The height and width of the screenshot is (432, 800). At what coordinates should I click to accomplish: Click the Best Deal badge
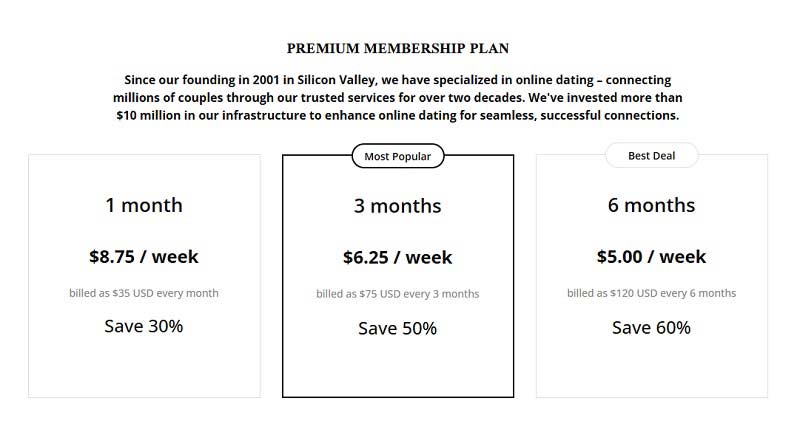click(x=652, y=156)
